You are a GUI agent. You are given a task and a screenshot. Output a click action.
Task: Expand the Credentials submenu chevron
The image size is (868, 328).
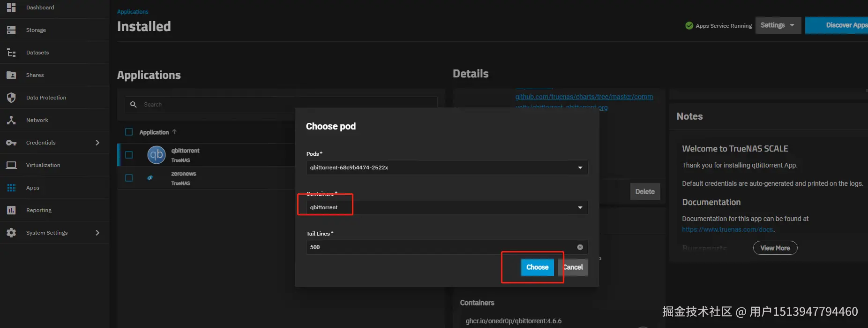click(97, 143)
